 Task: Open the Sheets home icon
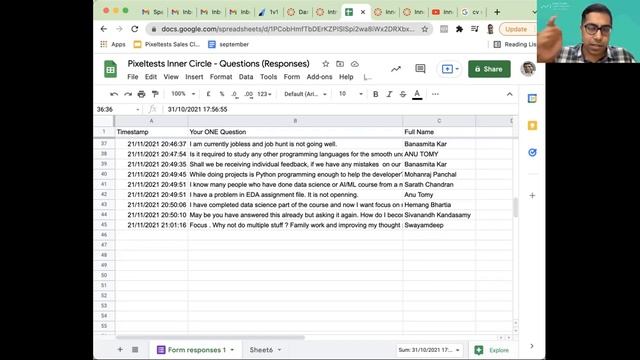[x=110, y=69]
